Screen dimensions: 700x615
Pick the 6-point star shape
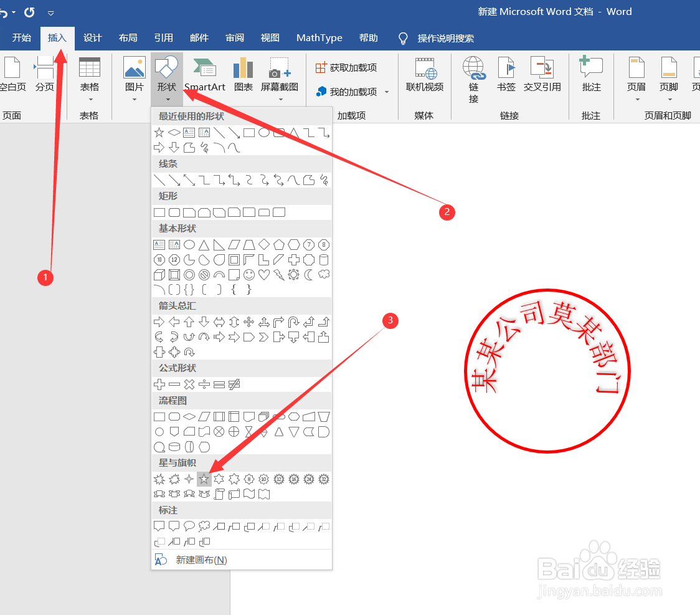click(219, 479)
